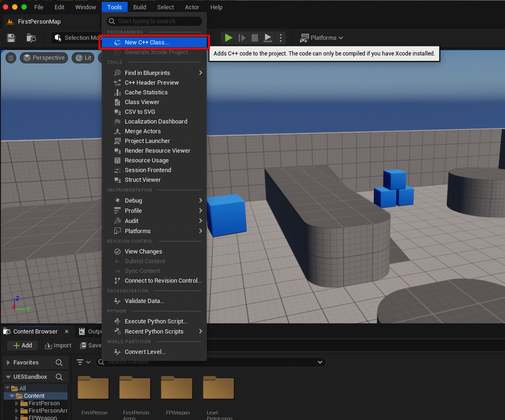Click the green Add button in Content Browser
This screenshot has height=420, width=505.
pos(22,345)
